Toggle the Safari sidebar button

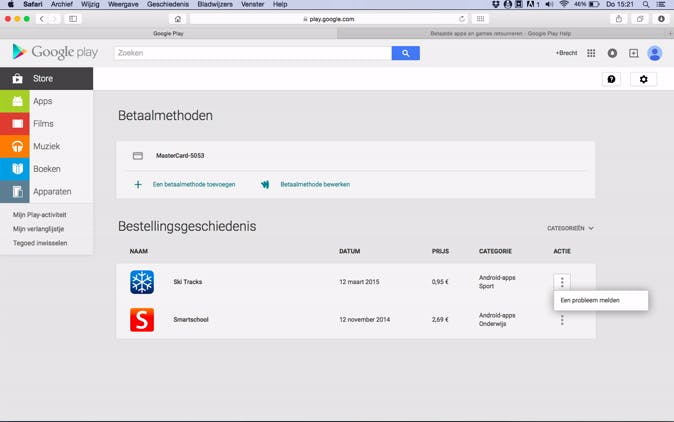[73, 19]
